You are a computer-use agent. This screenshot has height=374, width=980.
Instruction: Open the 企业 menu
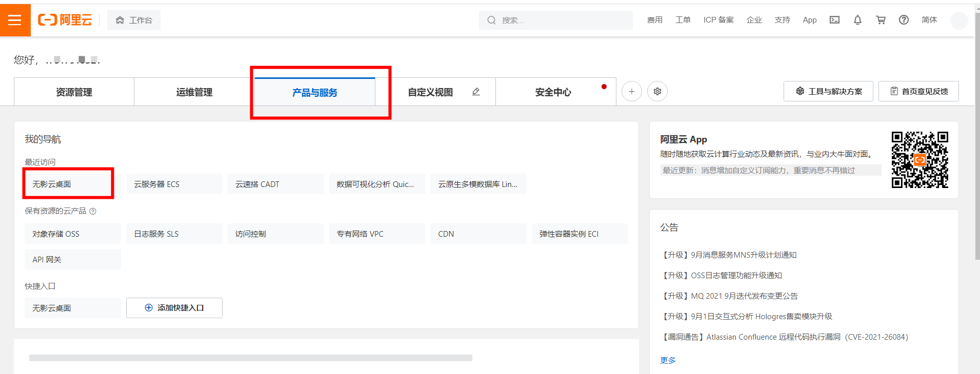coord(754,20)
